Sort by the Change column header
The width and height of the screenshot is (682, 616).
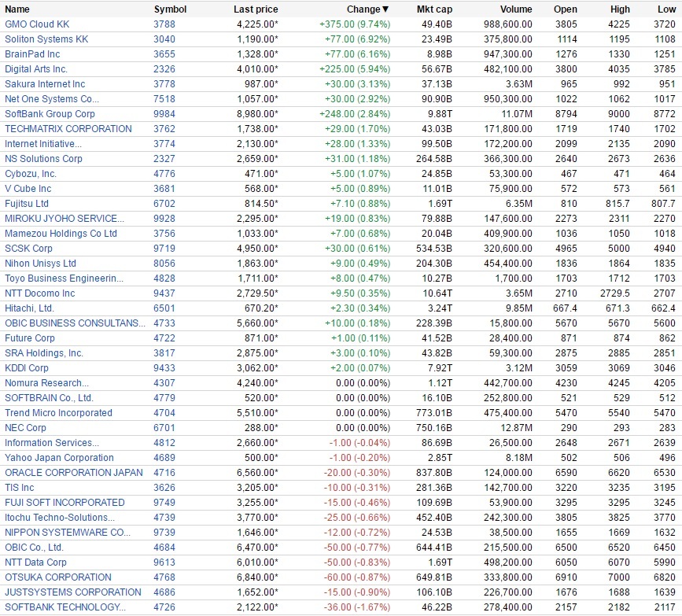point(367,9)
